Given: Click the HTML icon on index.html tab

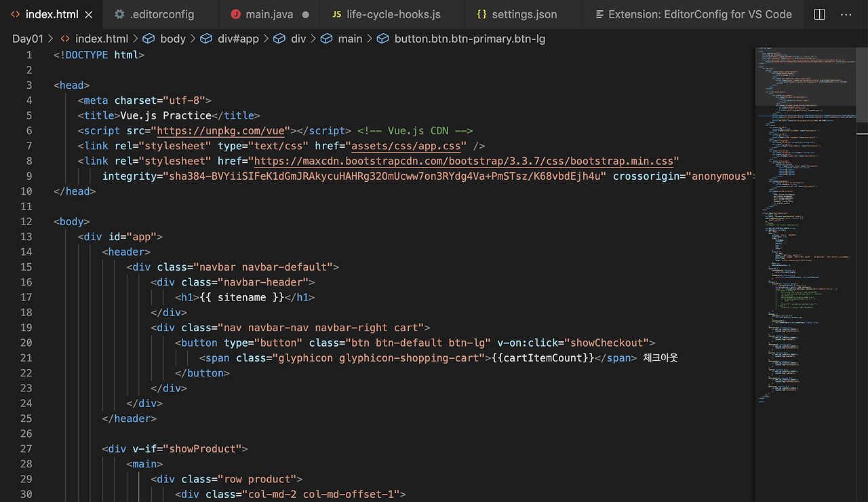Looking at the screenshot, I should [x=15, y=14].
